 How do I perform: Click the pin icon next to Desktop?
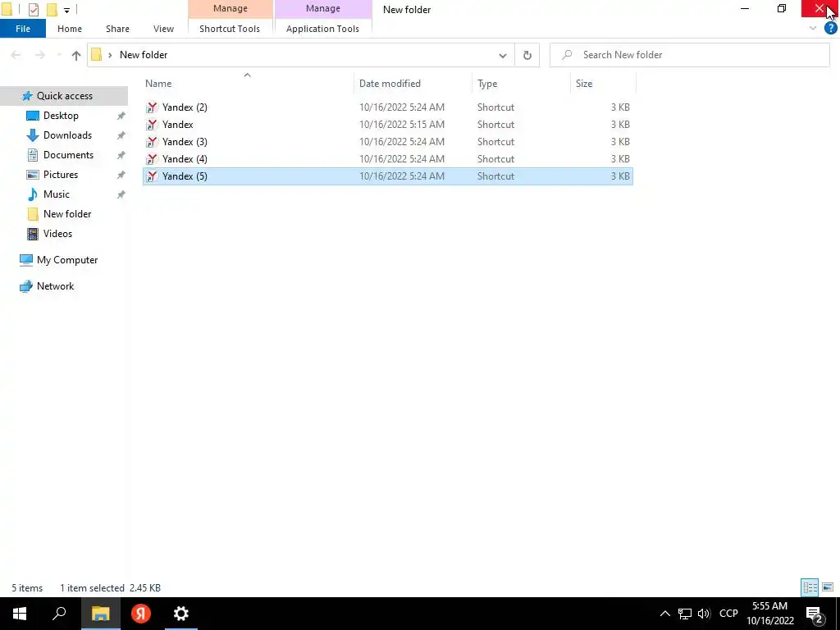121,116
